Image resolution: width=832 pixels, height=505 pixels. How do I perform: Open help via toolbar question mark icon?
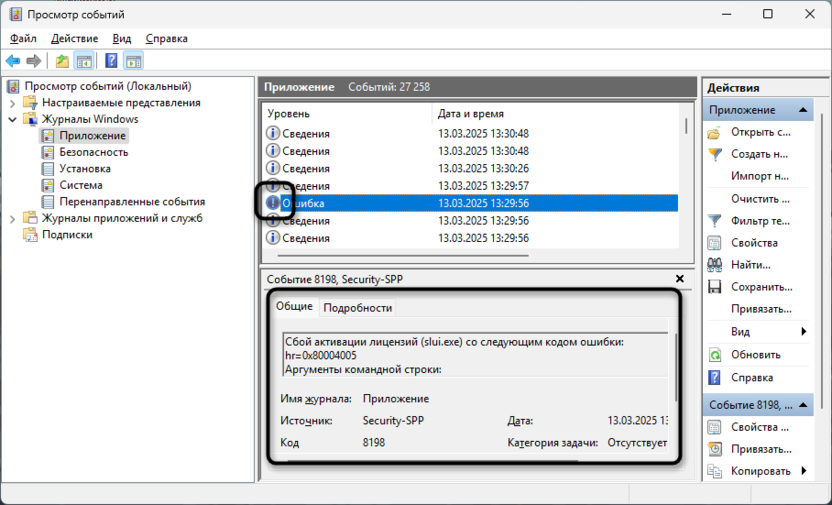(111, 61)
